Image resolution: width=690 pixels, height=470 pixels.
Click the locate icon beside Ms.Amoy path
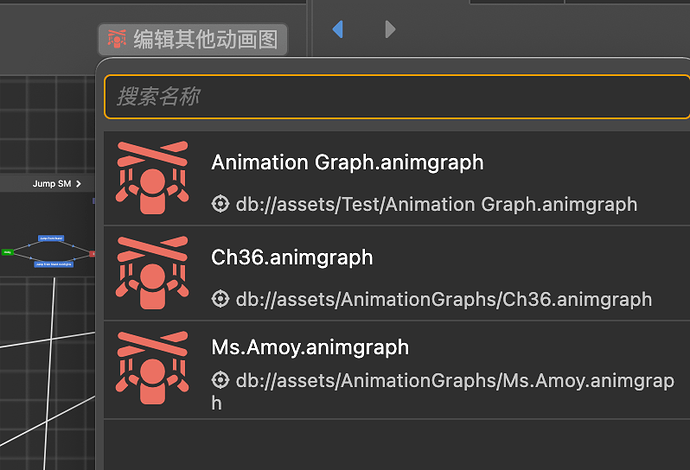[x=221, y=381]
